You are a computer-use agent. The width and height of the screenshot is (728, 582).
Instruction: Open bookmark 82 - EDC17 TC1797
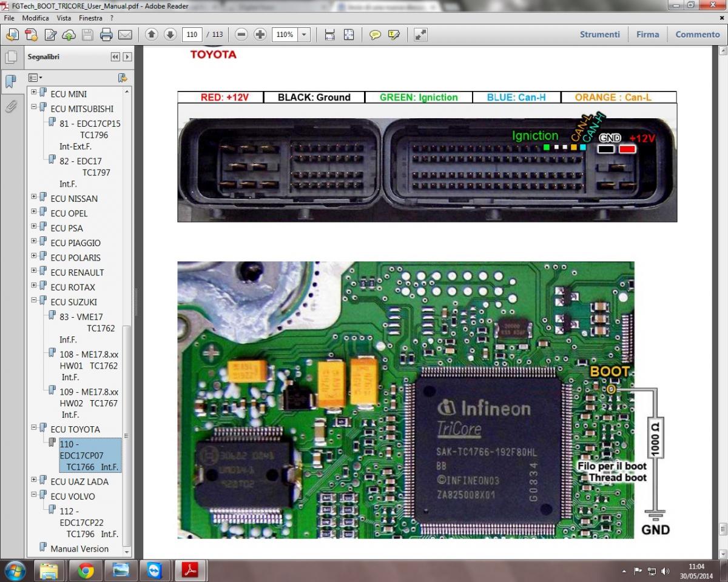click(85, 172)
